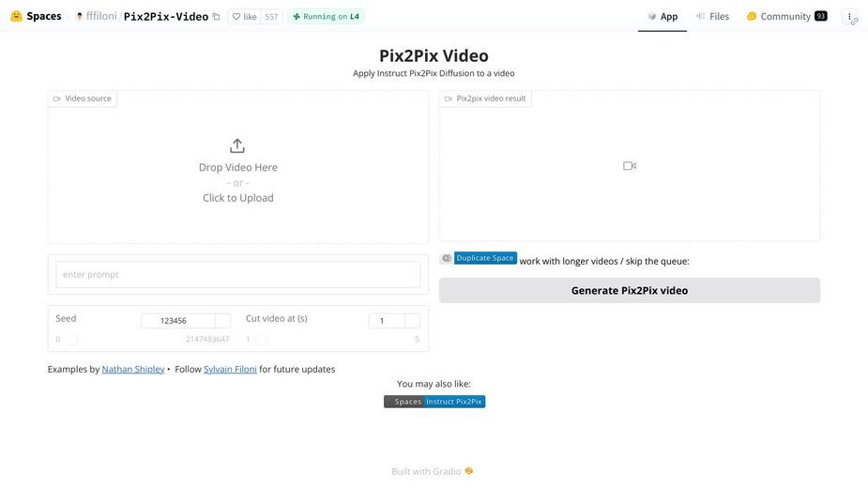This screenshot has height=488, width=868.
Task: Click the fffiloni avatar icon
Action: coord(79,17)
